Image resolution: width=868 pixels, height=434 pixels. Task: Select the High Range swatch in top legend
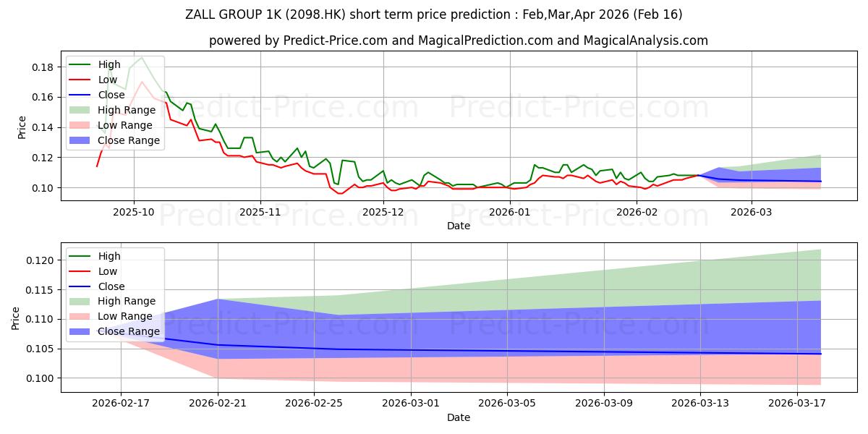(80, 110)
